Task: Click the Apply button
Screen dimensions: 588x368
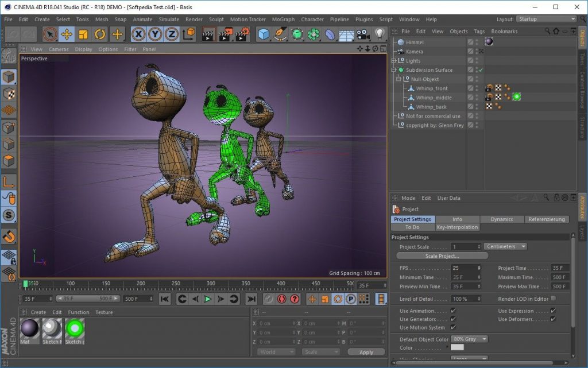Action: tap(366, 352)
